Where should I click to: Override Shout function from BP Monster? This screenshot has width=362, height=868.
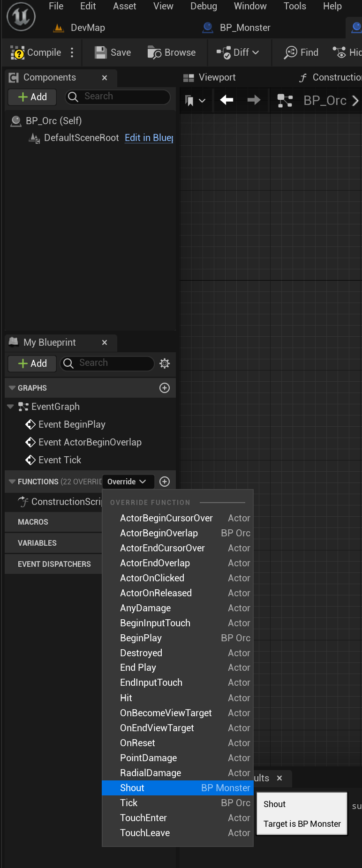click(178, 788)
